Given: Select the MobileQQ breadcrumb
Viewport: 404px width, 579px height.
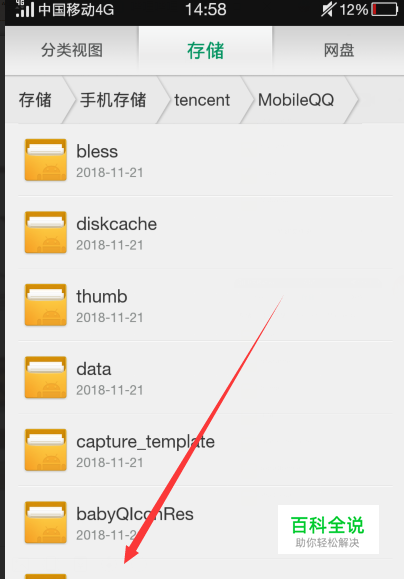Looking at the screenshot, I should tap(296, 100).
